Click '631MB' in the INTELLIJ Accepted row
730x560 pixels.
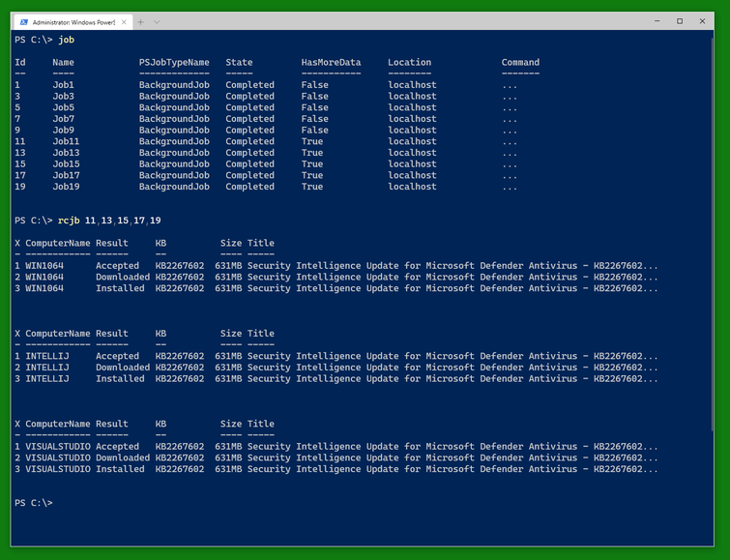click(228, 356)
